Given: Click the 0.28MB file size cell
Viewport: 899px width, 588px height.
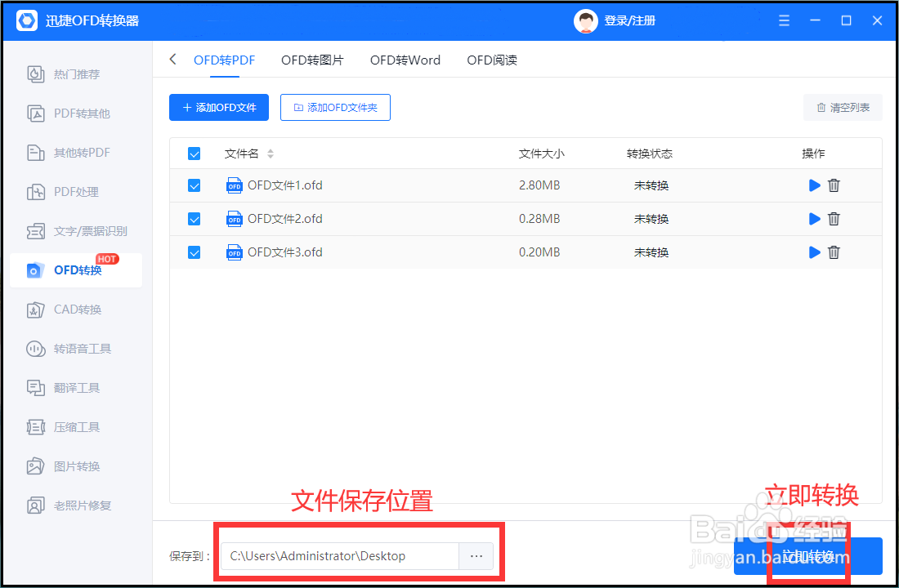Looking at the screenshot, I should [x=539, y=219].
